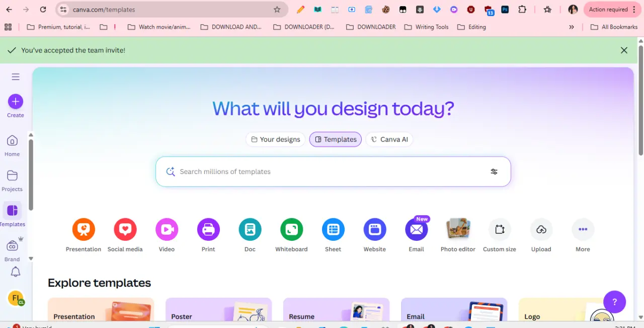Click the sidebar scroll up arrow
The width and height of the screenshot is (644, 328).
(31, 135)
